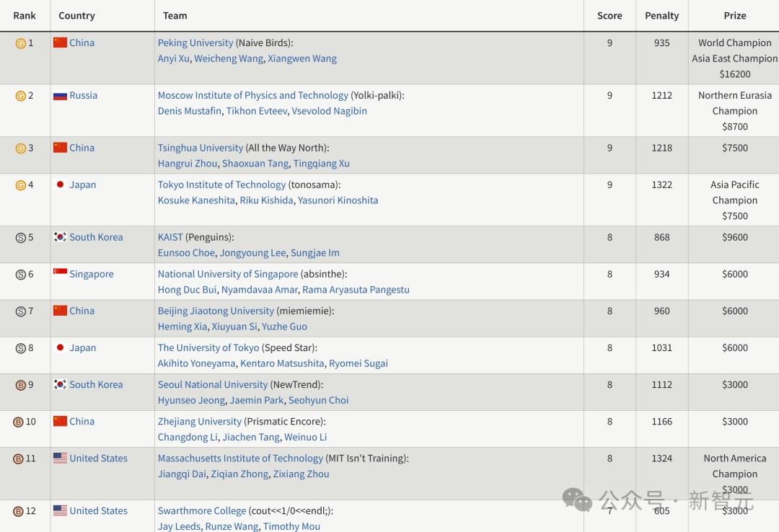Image resolution: width=779 pixels, height=532 pixels.
Task: Open the Swarthmore College link
Action: coord(202,510)
